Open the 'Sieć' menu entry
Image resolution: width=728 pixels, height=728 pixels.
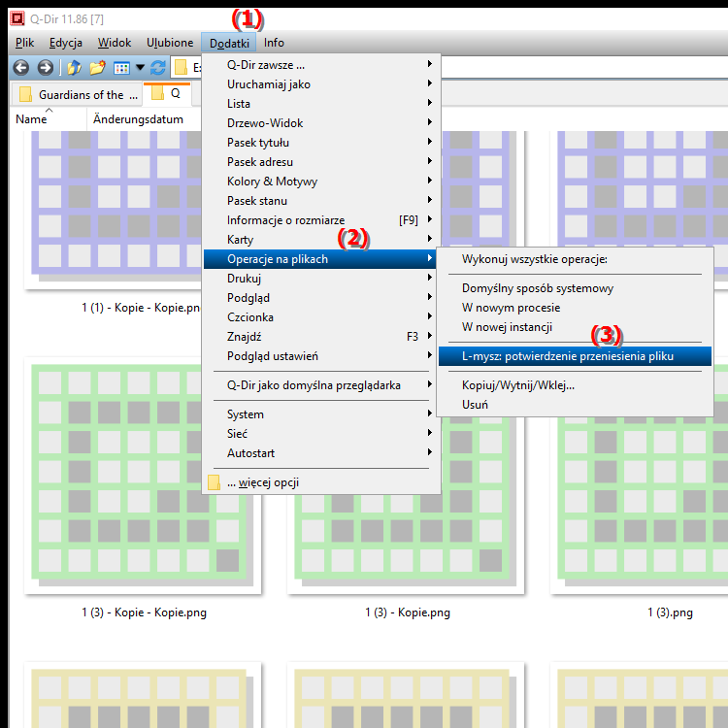(x=321, y=434)
